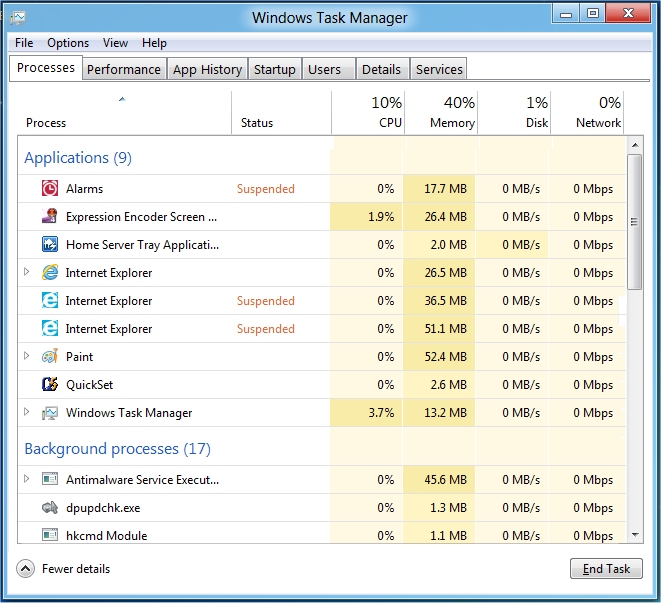The image size is (661, 603).
Task: Click the End Task button
Action: (x=606, y=569)
